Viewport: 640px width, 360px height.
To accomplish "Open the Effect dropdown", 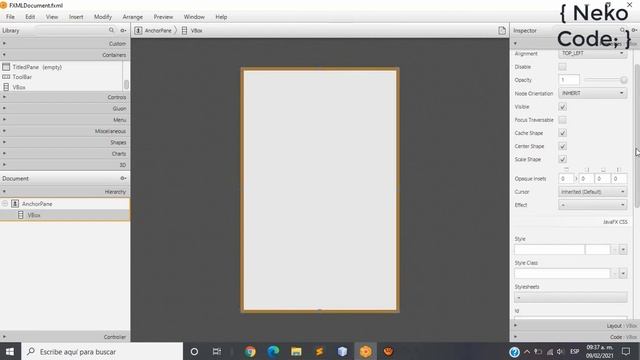I will click(x=593, y=205).
